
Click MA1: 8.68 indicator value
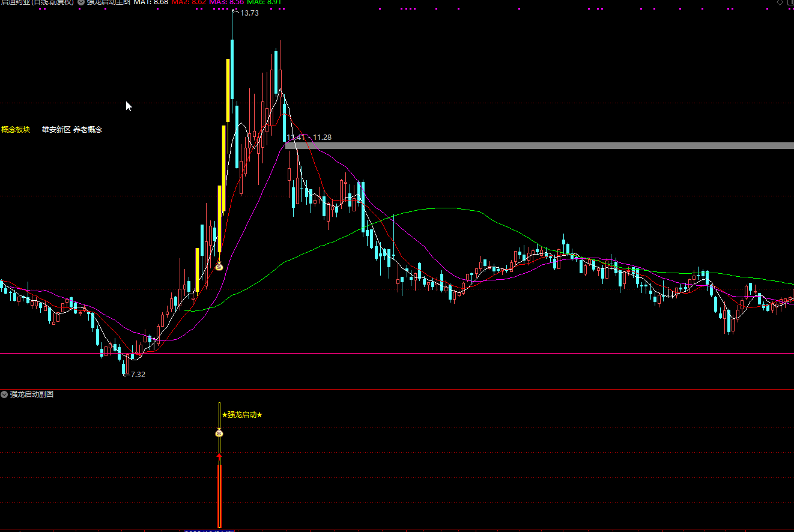click(x=151, y=2)
